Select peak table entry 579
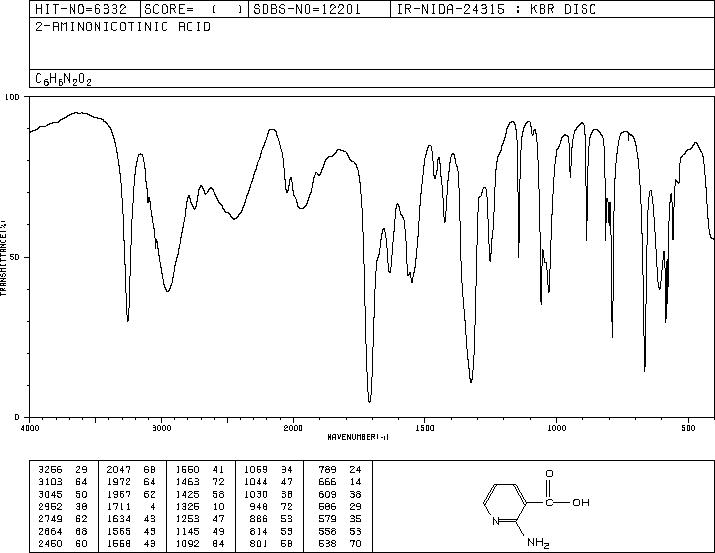 (327, 519)
